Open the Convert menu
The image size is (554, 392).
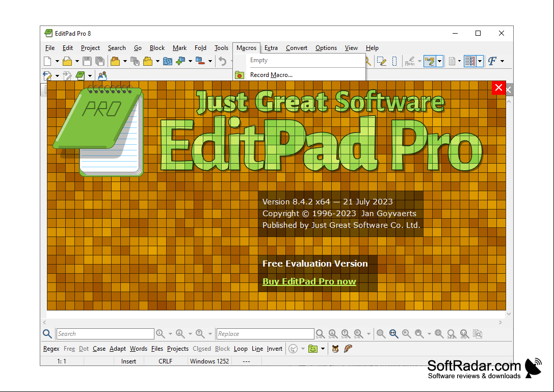tap(297, 48)
